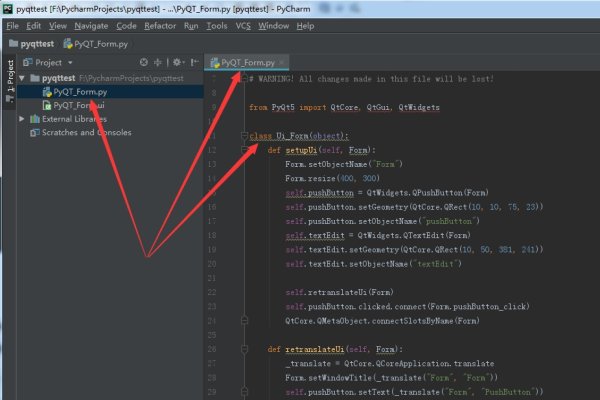
Task: Click the pushButton.setGeometry code line
Action: 414,207
